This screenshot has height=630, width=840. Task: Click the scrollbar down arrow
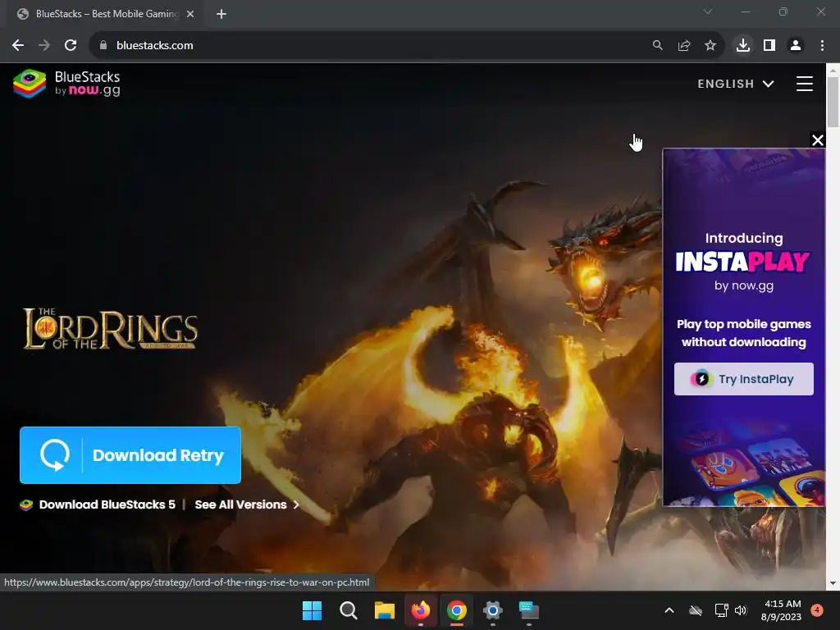(833, 583)
